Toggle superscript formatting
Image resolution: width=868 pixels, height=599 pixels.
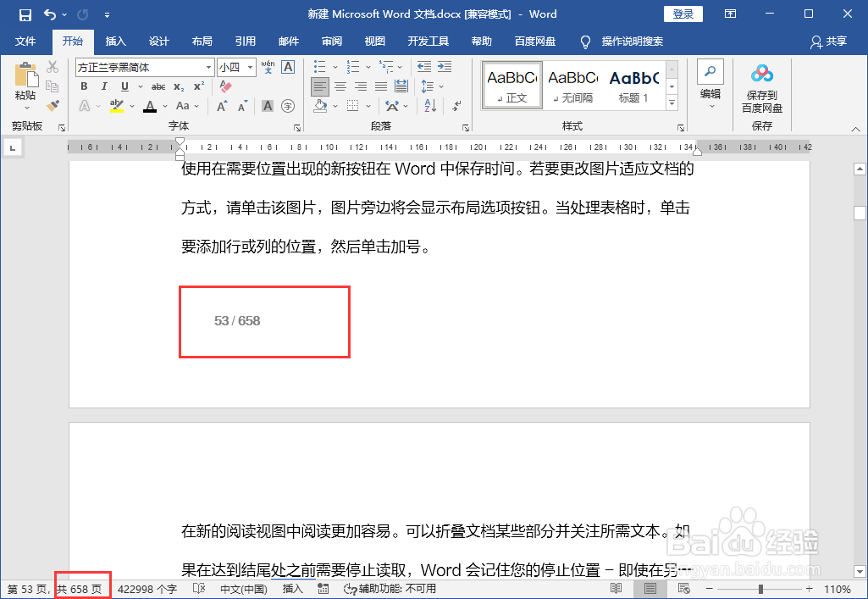coord(197,86)
